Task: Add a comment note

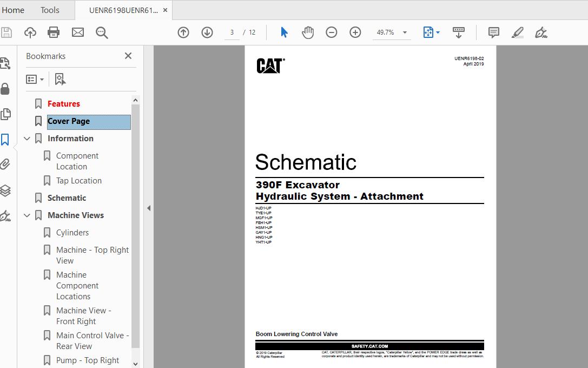Action: point(494,32)
